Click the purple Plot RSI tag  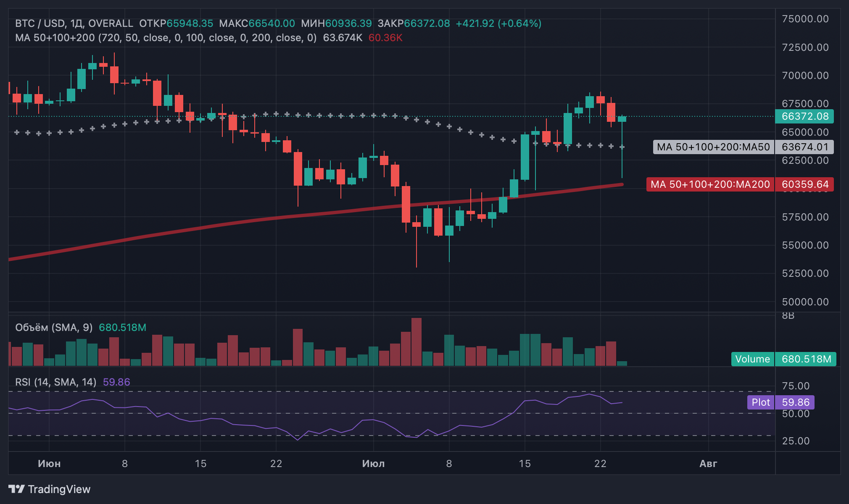tap(761, 402)
